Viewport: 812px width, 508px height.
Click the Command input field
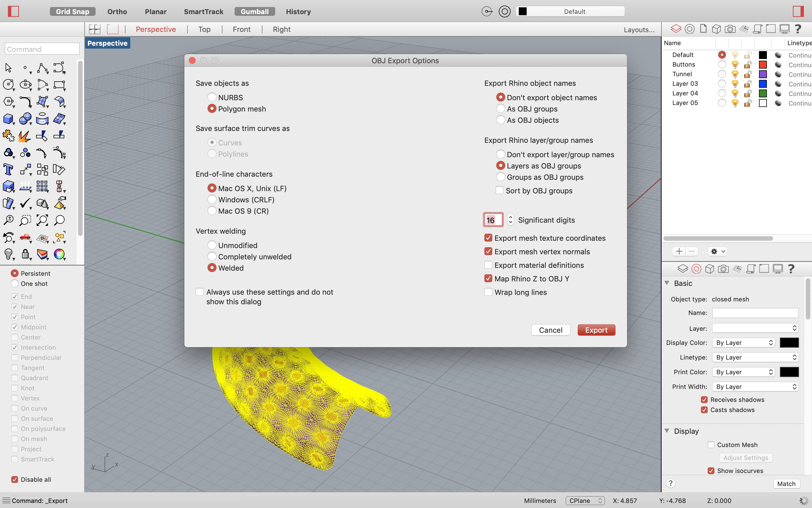tap(42, 49)
